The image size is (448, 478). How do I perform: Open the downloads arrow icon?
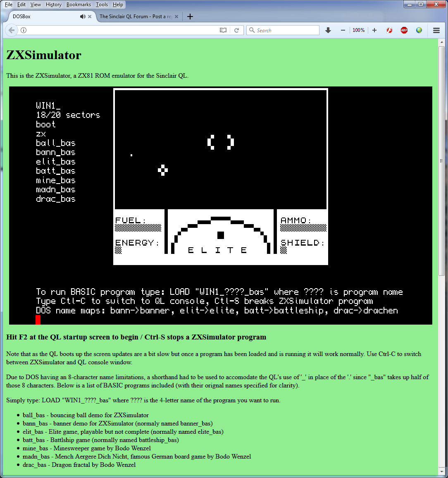[x=328, y=30]
